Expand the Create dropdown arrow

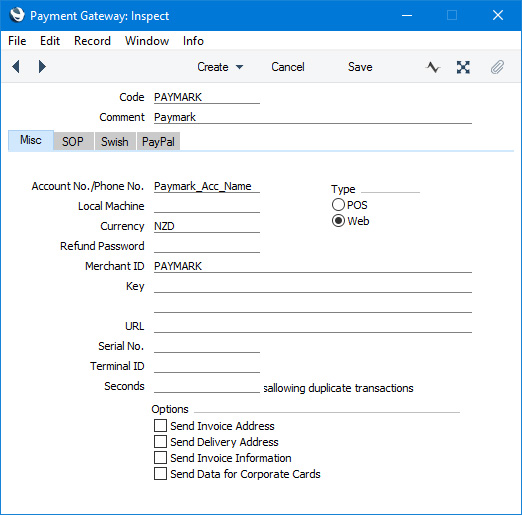click(240, 67)
